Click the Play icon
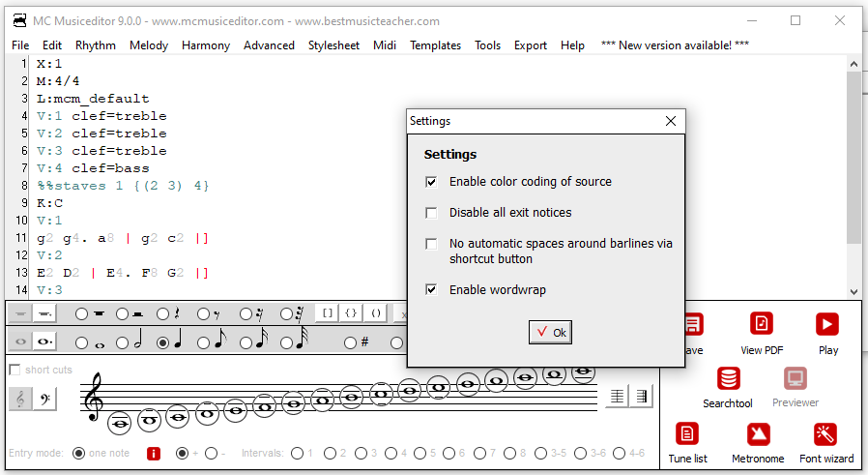This screenshot has height=475, width=868. pyautogui.click(x=827, y=324)
